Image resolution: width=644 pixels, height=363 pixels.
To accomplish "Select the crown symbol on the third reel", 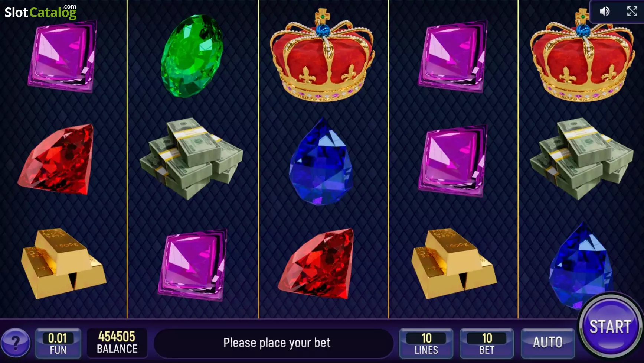I will (322, 55).
